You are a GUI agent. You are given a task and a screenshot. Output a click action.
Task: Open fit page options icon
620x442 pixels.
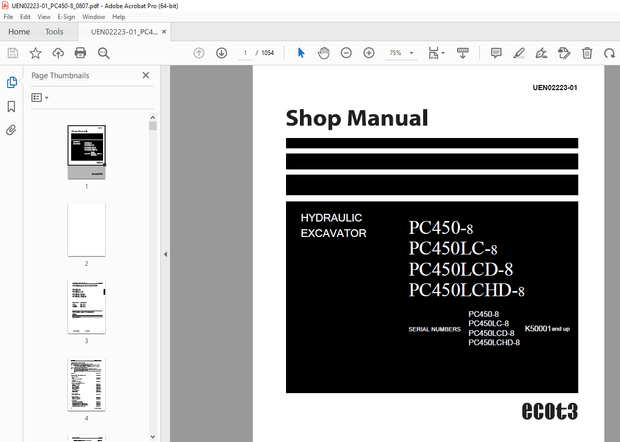pos(436,53)
